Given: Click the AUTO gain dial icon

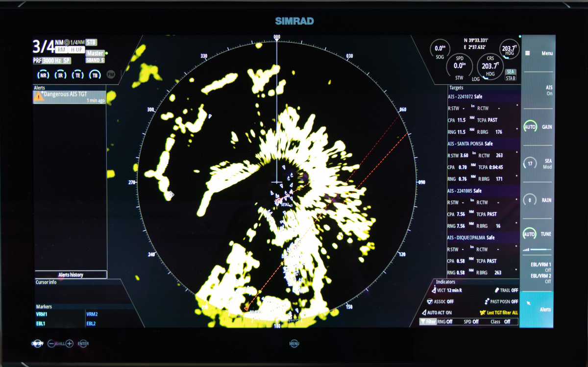Looking at the screenshot, I should click(x=530, y=126).
